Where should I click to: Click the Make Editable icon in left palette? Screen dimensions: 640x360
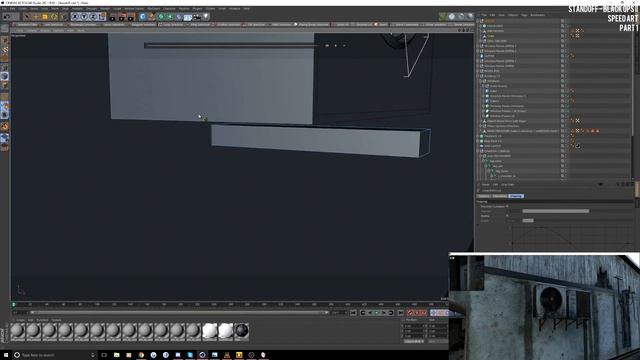[x=4, y=29]
